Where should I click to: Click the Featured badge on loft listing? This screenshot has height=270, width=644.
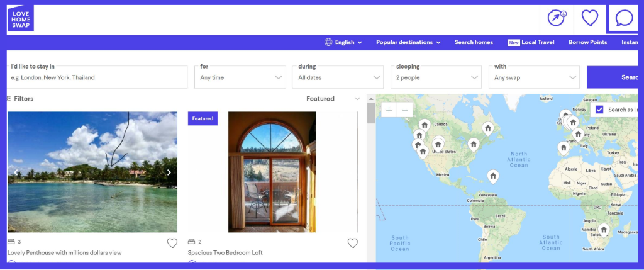point(203,118)
